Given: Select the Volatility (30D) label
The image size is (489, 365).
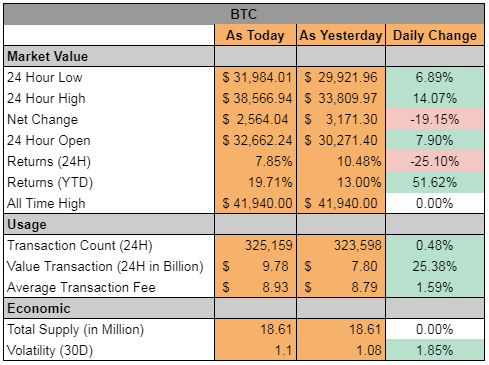Looking at the screenshot, I should (50, 350).
